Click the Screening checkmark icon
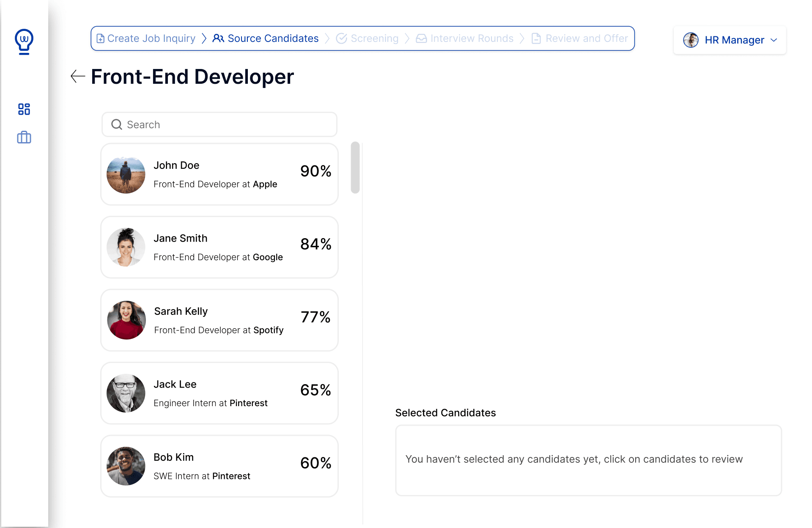The width and height of the screenshot is (812, 528). point(341,38)
